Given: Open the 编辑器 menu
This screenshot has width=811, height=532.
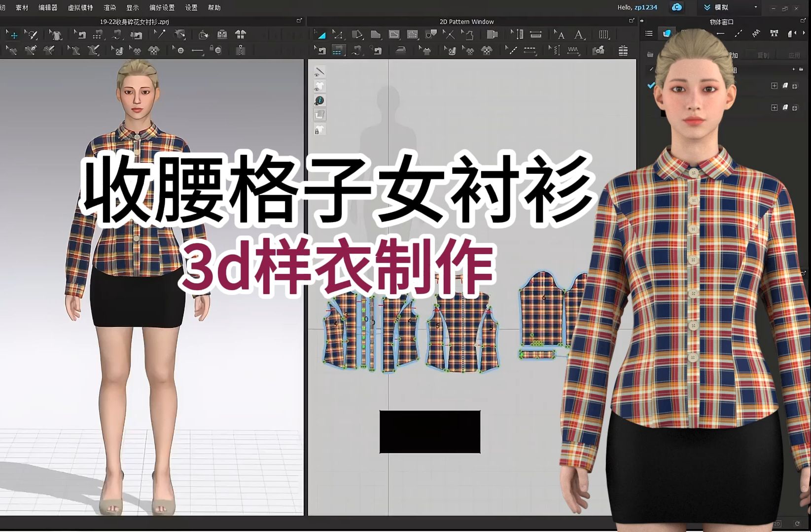Looking at the screenshot, I should click(x=48, y=8).
